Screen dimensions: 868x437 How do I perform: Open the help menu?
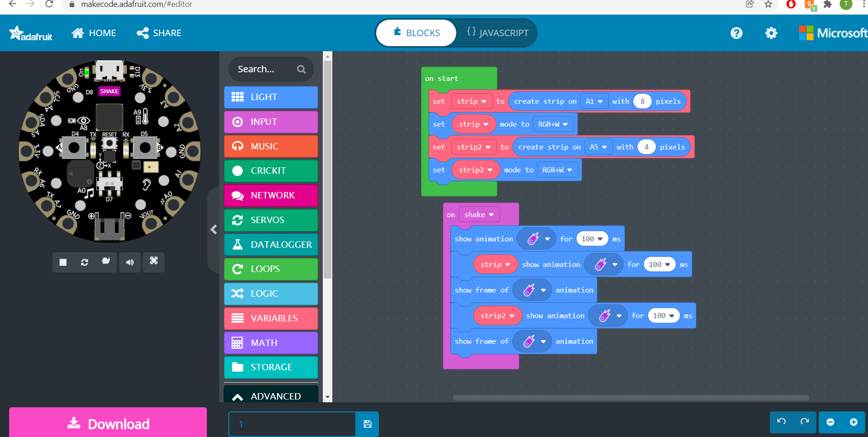click(736, 32)
